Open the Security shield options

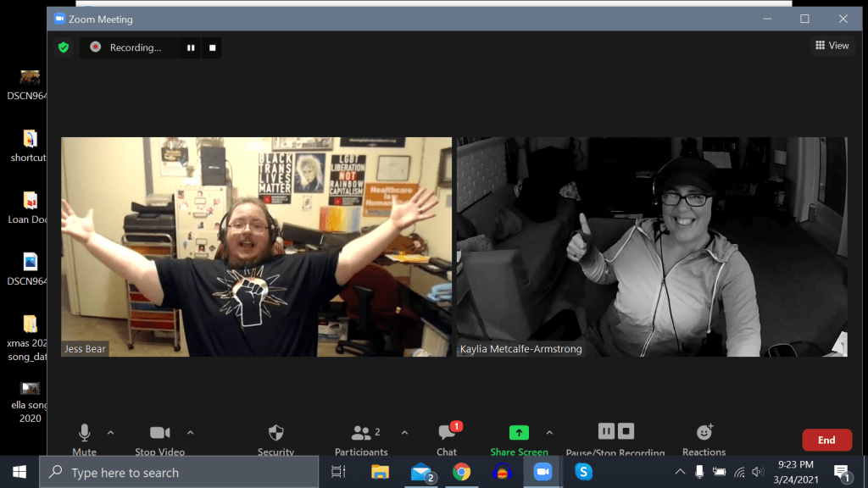coord(275,434)
